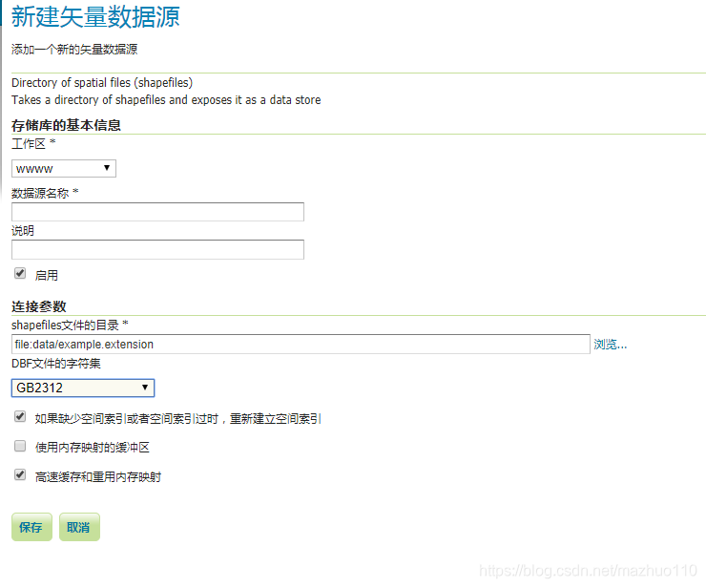Expand the DBF文件的字符集 GB2312 dropdown

pos(83,388)
